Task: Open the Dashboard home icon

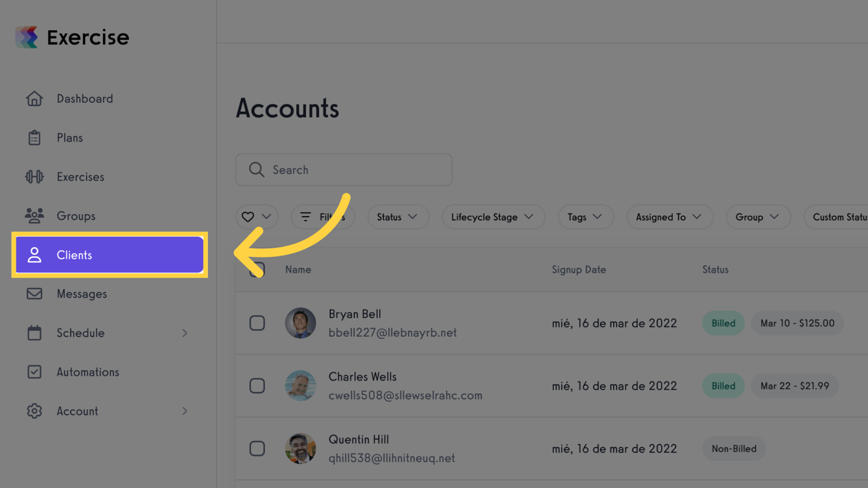Action: tap(34, 98)
